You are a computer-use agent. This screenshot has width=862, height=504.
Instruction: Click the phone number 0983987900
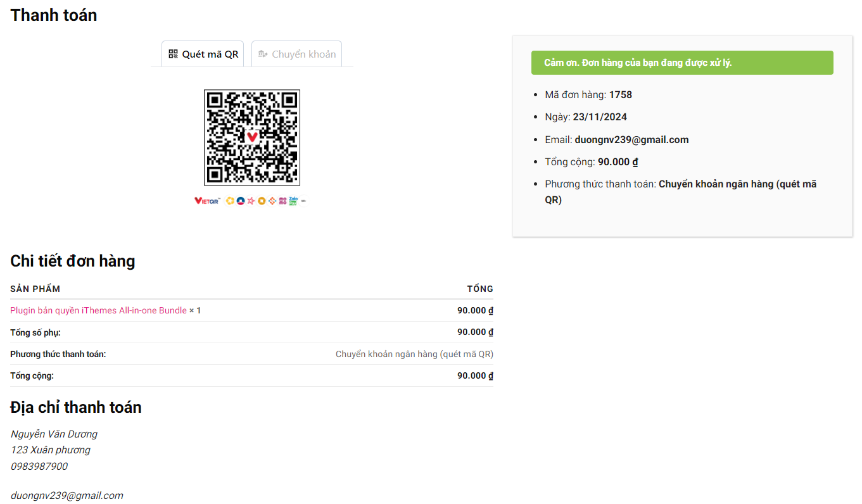pyautogui.click(x=39, y=466)
